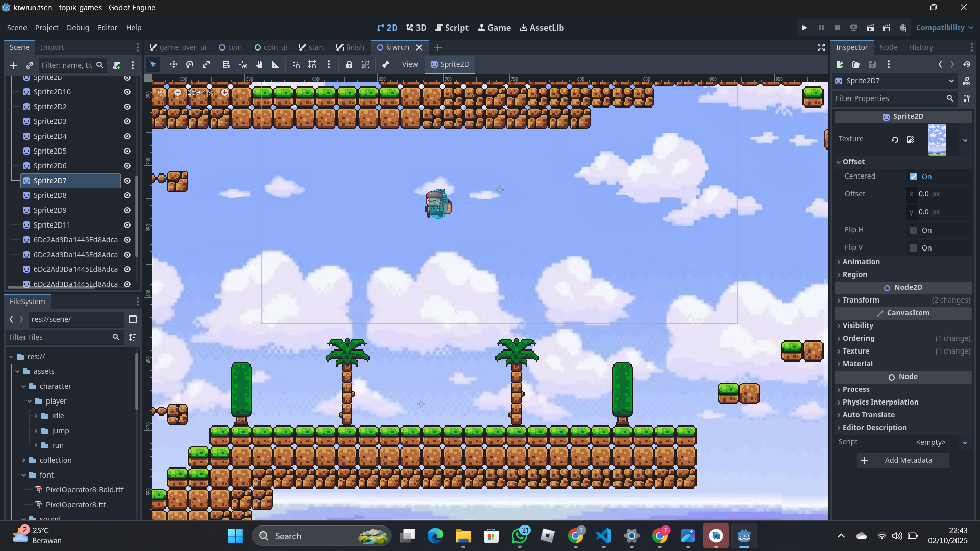Image resolution: width=980 pixels, height=551 pixels.
Task: Select the Rotate Mode tool
Action: pos(190,64)
